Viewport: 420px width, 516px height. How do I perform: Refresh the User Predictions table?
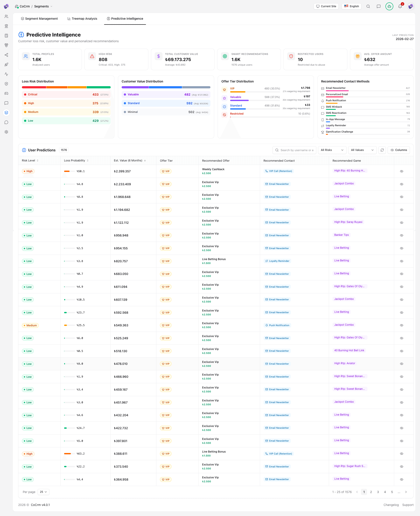[382, 150]
